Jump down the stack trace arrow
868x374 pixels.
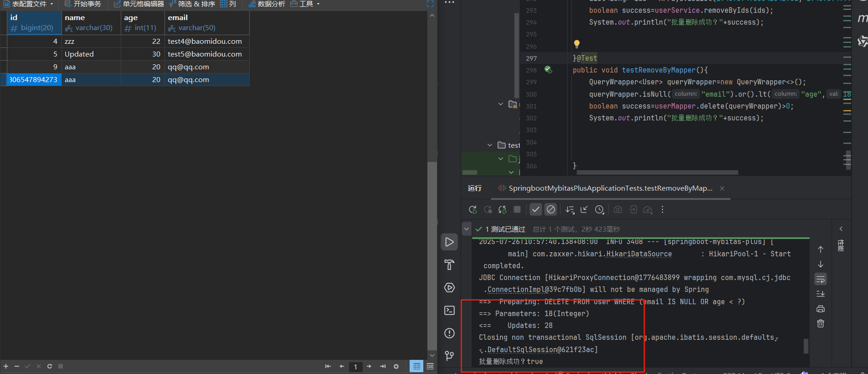(x=821, y=265)
